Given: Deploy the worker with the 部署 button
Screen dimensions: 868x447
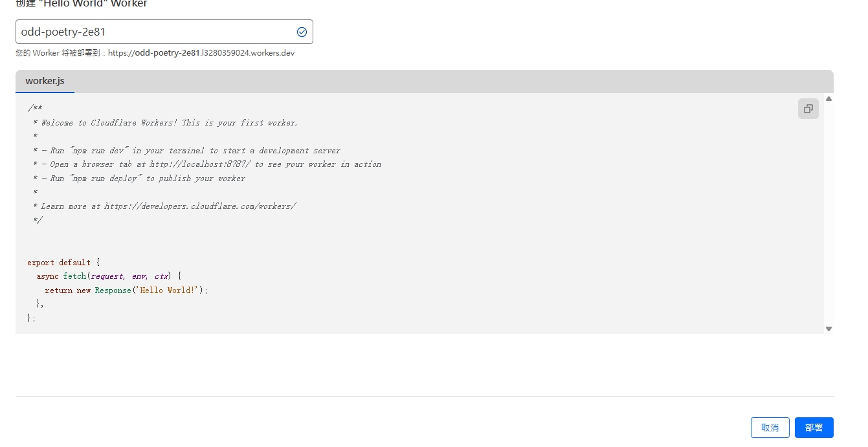Looking at the screenshot, I should 814,428.
